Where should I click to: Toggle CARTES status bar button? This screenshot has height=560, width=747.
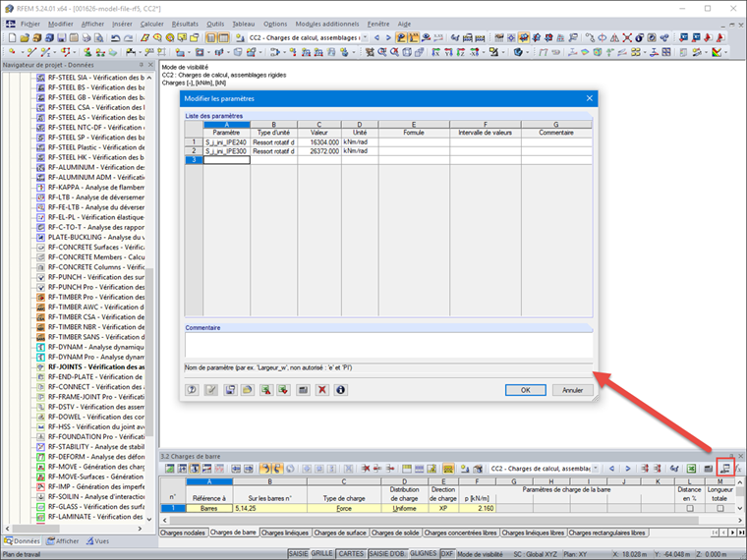(x=351, y=554)
